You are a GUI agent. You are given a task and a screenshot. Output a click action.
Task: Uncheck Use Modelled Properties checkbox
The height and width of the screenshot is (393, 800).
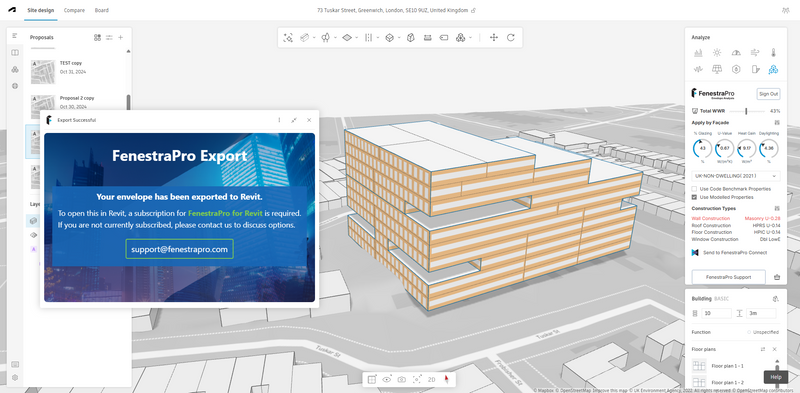694,197
